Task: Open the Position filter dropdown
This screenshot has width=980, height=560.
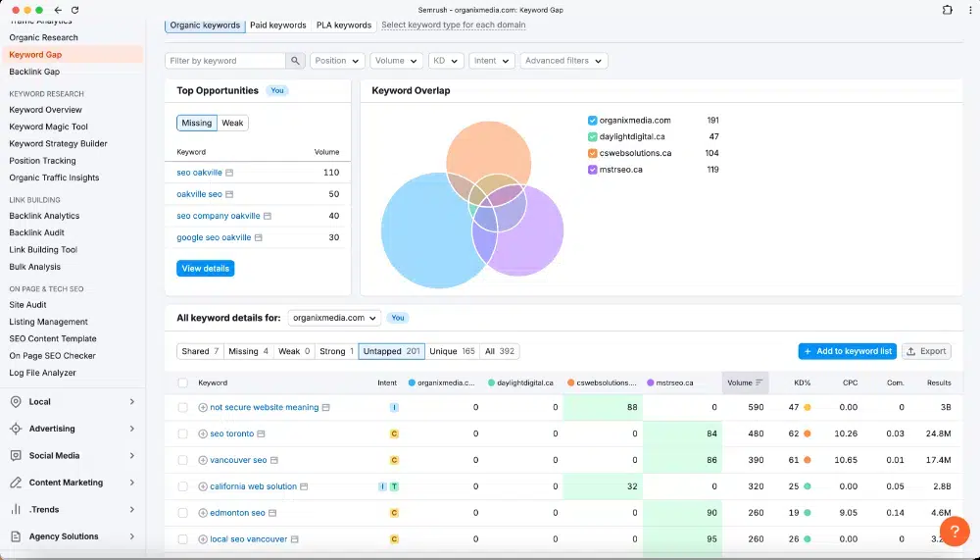Action: point(337,61)
